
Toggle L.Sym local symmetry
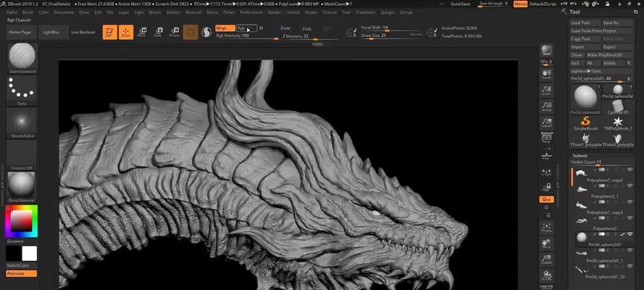546,172
